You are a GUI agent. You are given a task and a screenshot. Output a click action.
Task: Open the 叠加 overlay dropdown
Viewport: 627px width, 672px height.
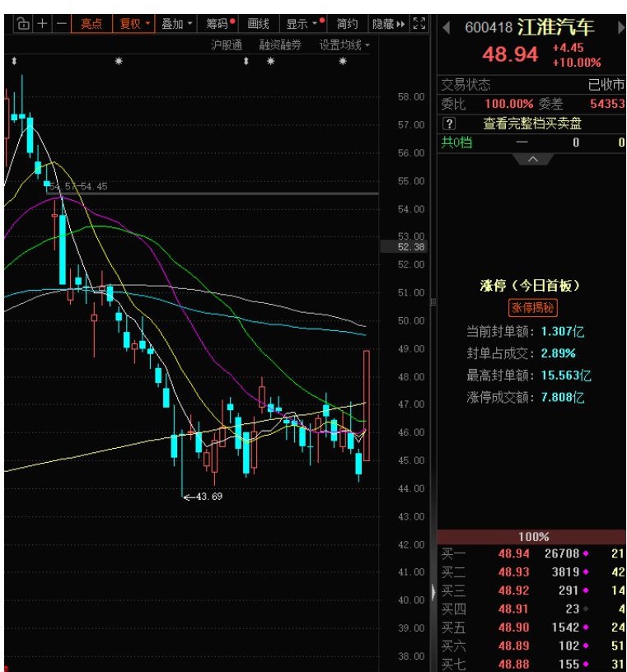click(x=176, y=24)
